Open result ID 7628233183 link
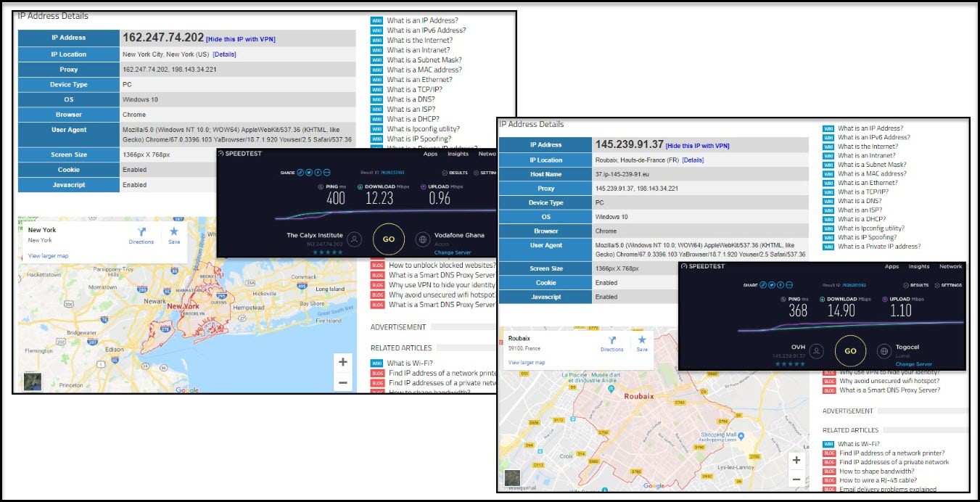Screen dimensions: 980x502 pyautogui.click(x=392, y=173)
